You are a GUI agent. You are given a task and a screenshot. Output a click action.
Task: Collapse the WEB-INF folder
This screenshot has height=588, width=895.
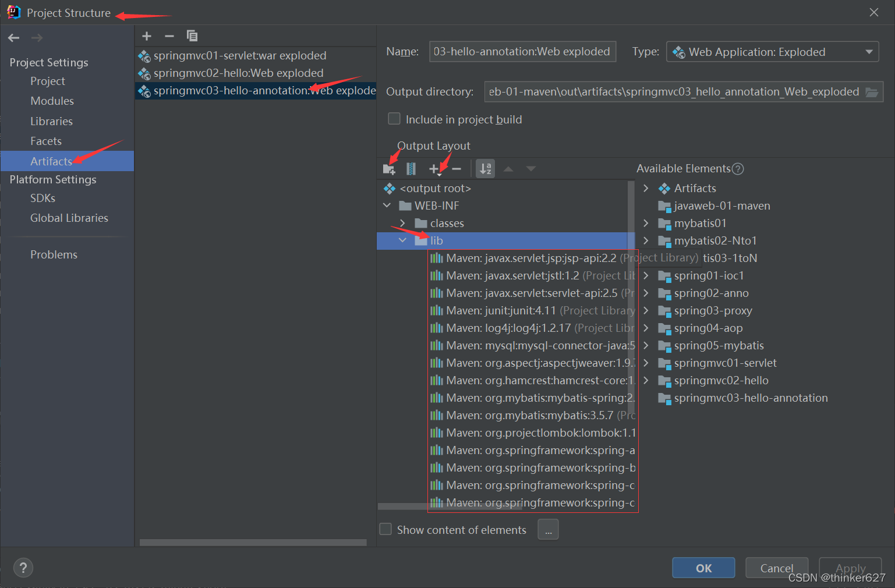click(x=387, y=206)
